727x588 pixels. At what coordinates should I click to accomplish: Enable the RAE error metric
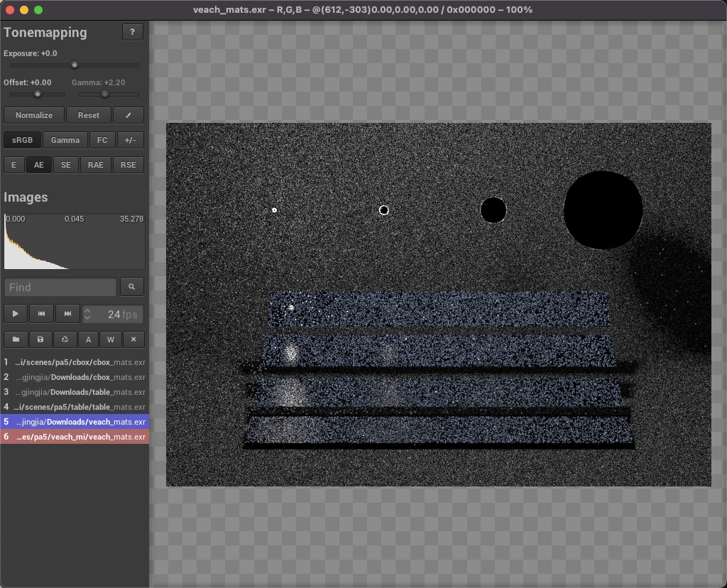(x=96, y=165)
